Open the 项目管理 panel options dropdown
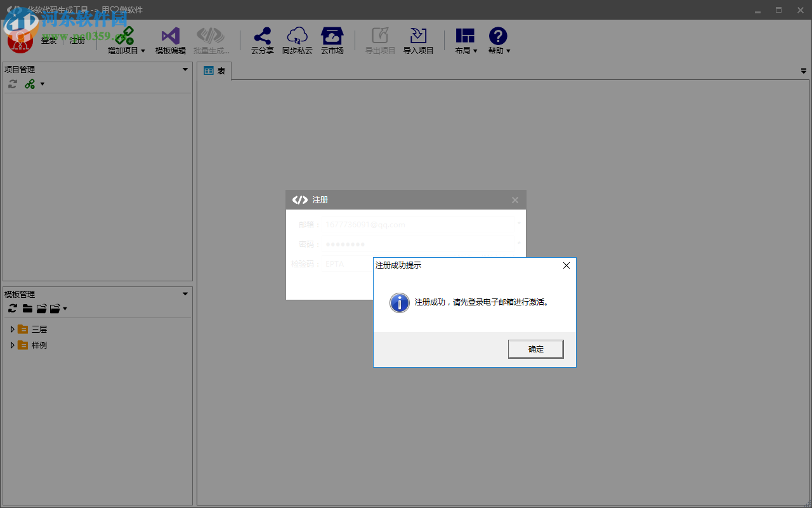The height and width of the screenshot is (508, 812). [x=185, y=69]
